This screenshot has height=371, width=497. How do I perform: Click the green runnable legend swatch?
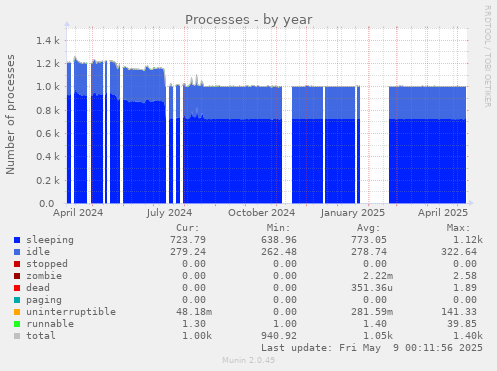(x=17, y=324)
